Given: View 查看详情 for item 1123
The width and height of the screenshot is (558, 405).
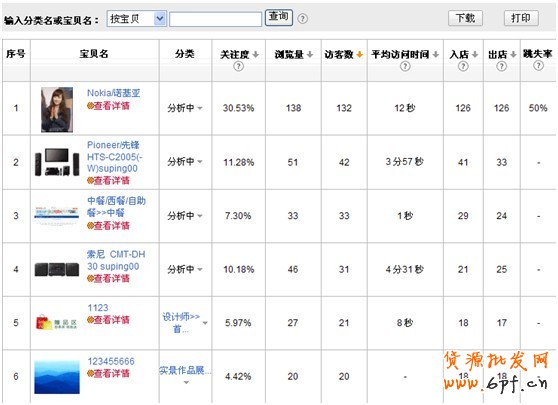Looking at the screenshot, I should (109, 320).
